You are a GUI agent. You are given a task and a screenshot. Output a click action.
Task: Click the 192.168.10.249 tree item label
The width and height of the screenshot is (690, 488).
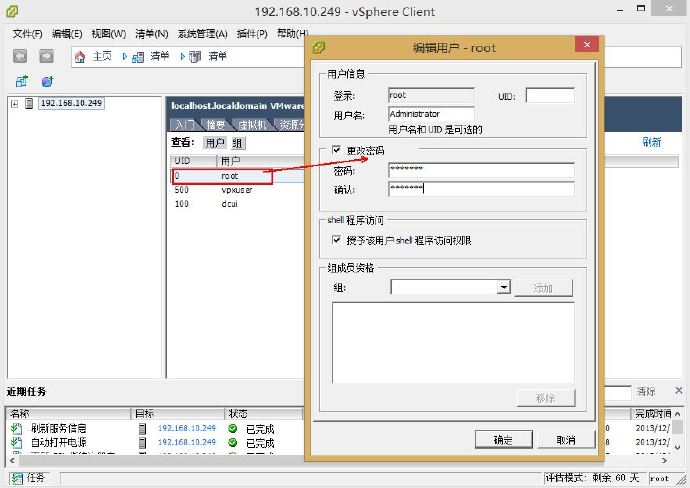[72, 103]
